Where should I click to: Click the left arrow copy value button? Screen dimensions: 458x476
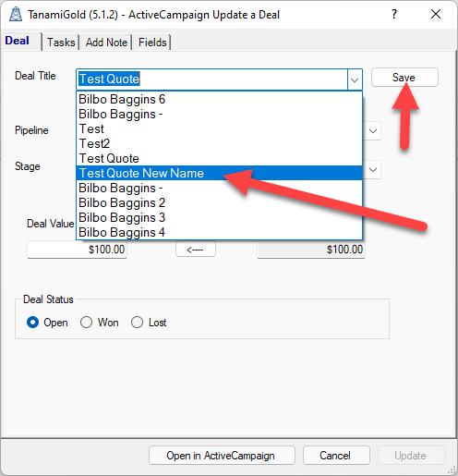pos(196,249)
